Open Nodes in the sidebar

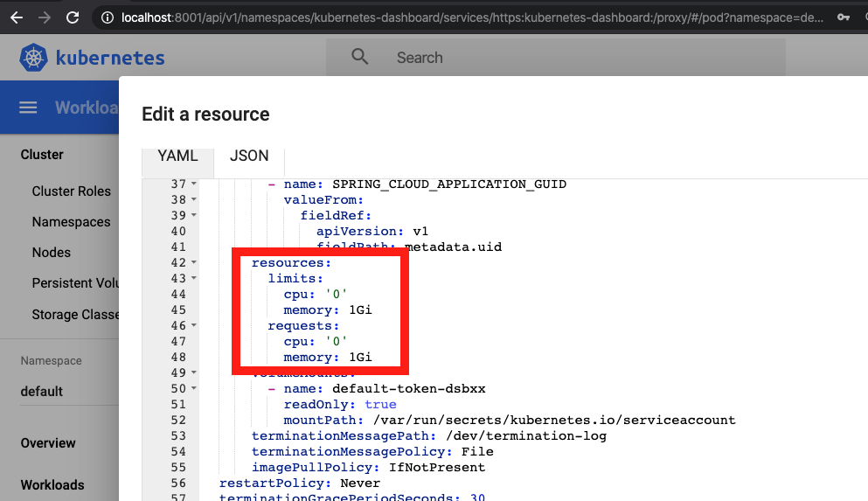[52, 253]
